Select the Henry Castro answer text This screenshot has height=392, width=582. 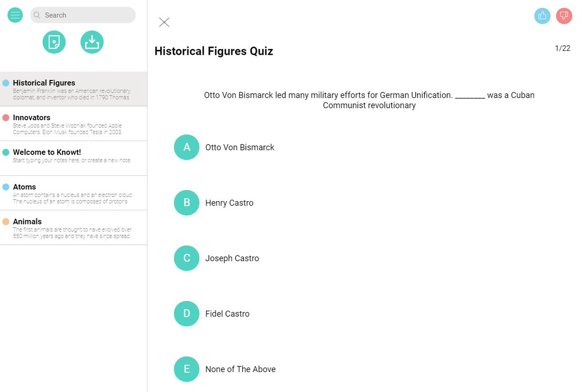[229, 203]
